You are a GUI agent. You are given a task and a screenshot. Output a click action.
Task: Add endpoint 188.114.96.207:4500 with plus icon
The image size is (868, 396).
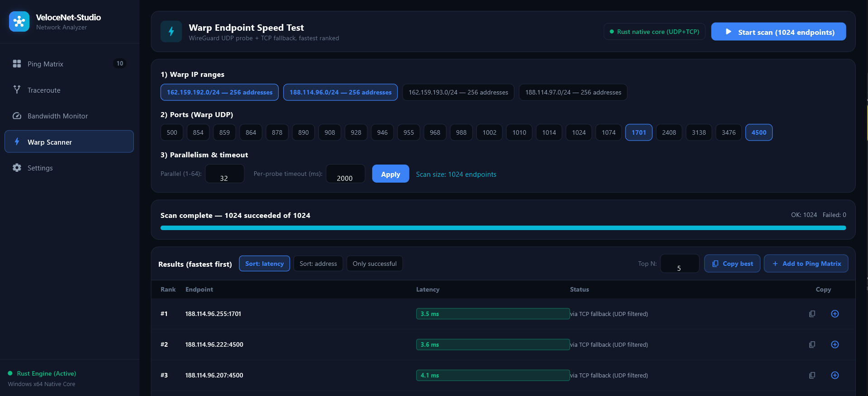tap(835, 375)
